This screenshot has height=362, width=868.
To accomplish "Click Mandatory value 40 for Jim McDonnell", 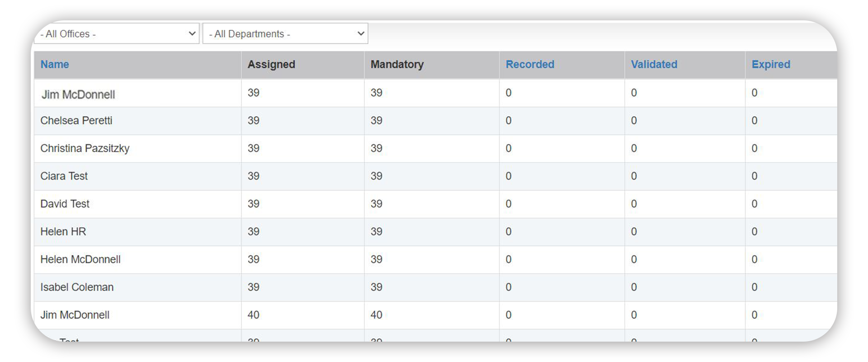I will (x=377, y=315).
